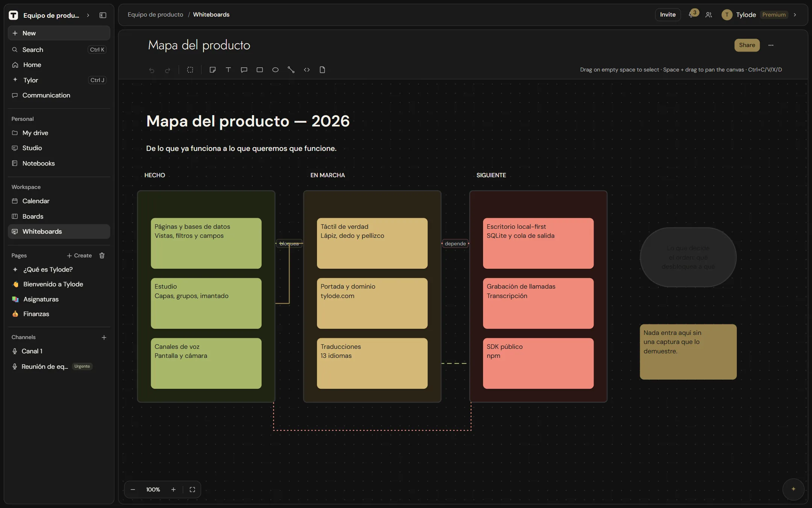Open the three-dot whiteboard options

pos(771,45)
